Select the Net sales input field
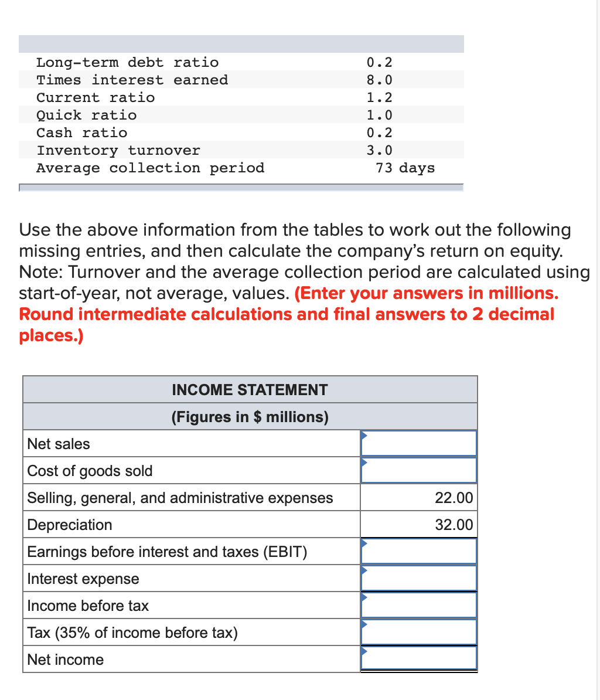The image size is (600, 700). pos(419,443)
